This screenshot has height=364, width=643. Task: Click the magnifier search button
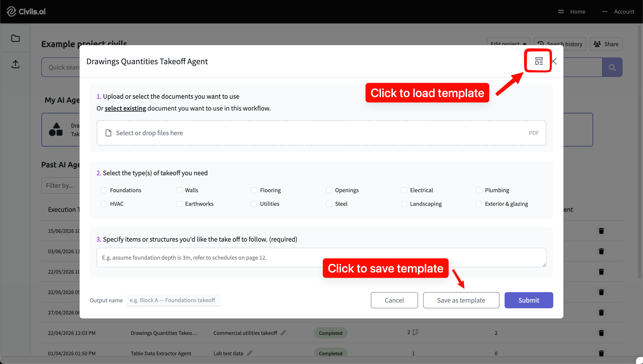(x=612, y=67)
